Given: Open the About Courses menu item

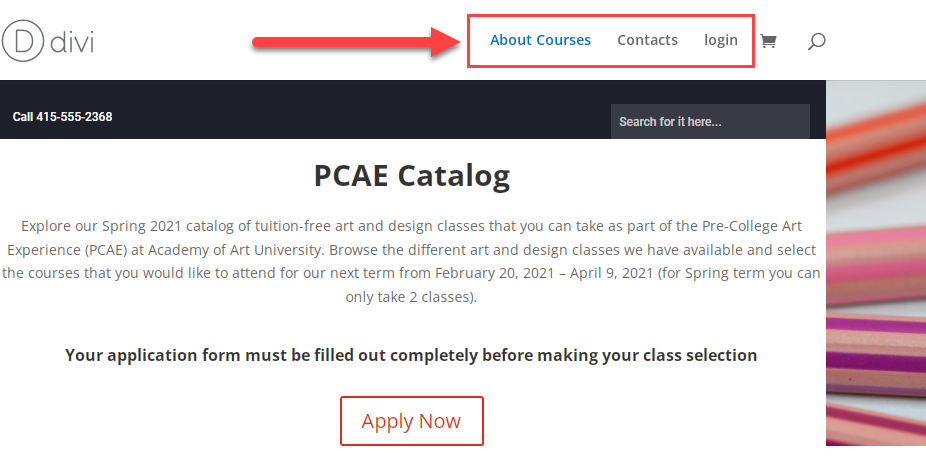Looking at the screenshot, I should pos(540,40).
